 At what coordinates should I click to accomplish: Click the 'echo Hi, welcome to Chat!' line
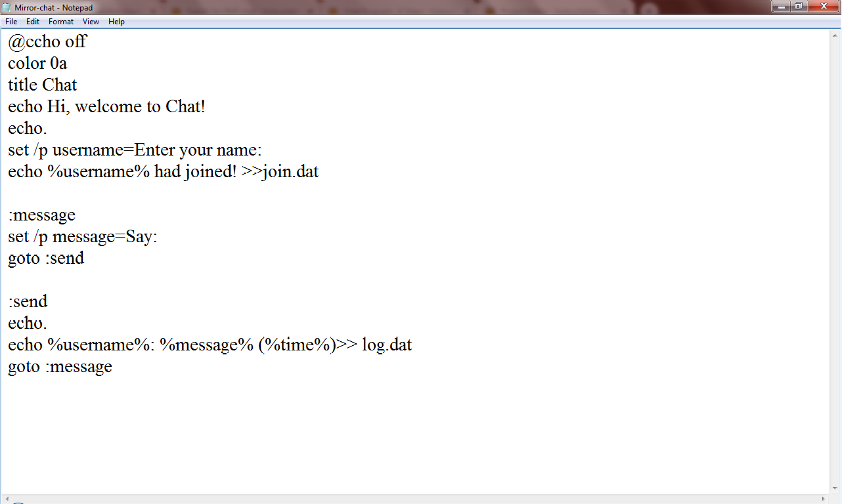107,106
